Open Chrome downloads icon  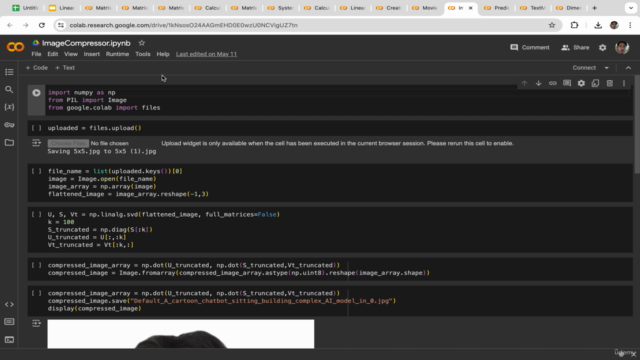[x=598, y=25]
